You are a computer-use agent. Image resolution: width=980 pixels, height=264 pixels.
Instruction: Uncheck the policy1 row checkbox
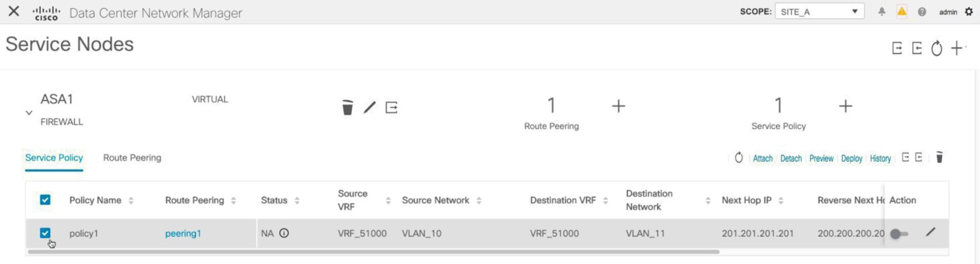(x=45, y=233)
